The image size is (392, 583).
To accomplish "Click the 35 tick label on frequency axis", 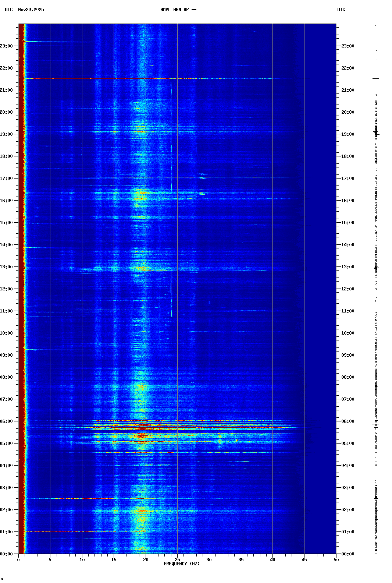I will [241, 560].
